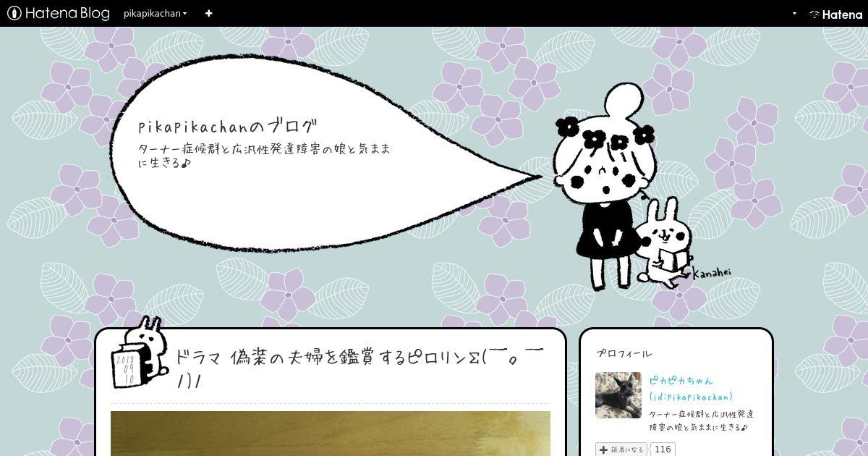This screenshot has width=868, height=456.
Task: Click the 読者になる subscribe button
Action: (621, 449)
